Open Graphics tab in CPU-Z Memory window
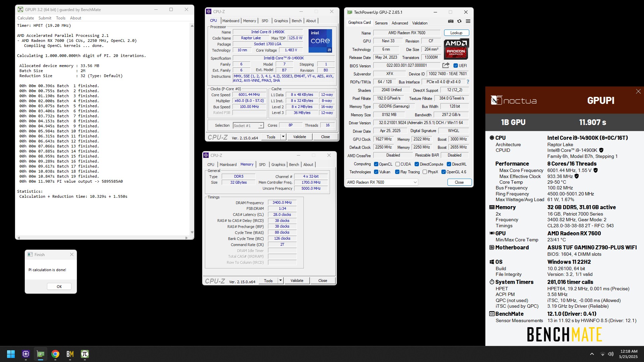The height and width of the screenshot is (362, 644). [x=278, y=165]
